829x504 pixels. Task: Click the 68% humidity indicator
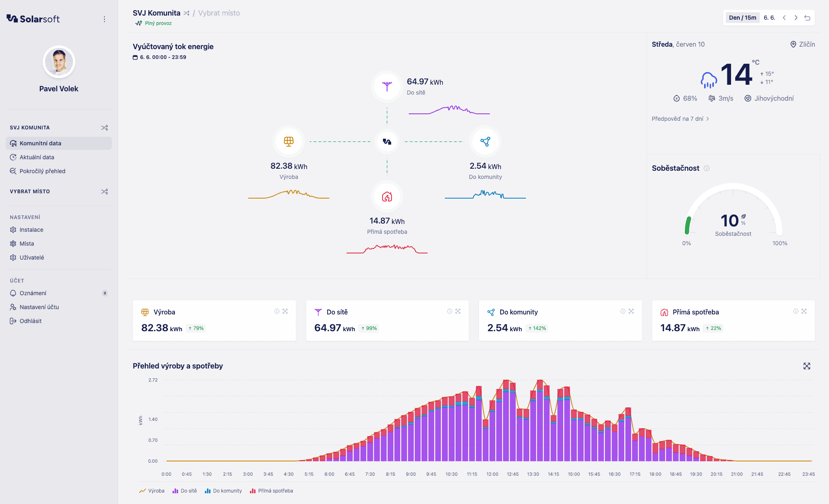point(685,98)
